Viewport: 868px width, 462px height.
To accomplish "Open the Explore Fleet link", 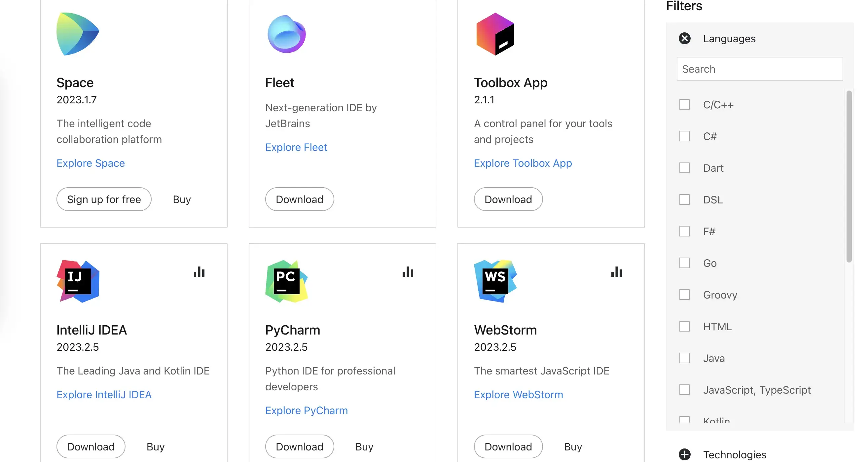I will (296, 147).
